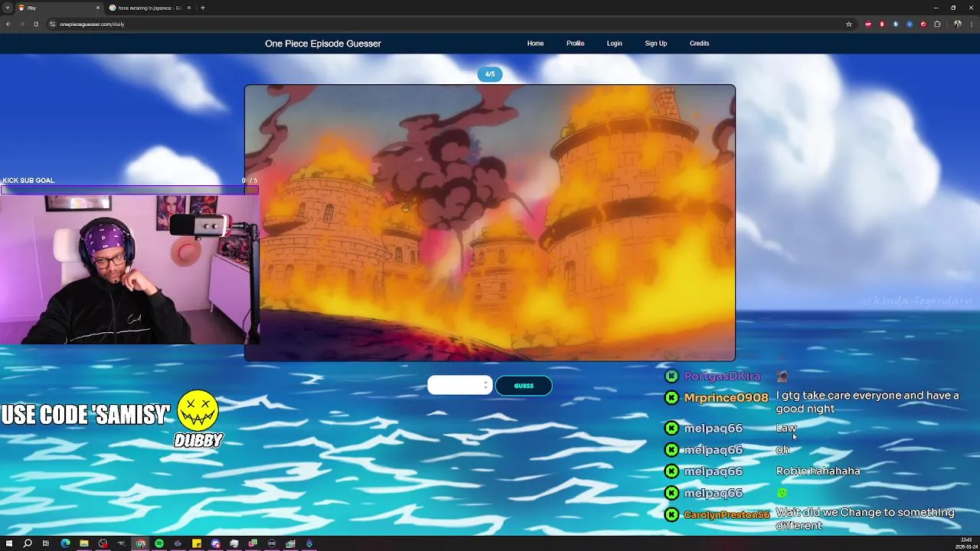Open the Login nav link
The image size is (980, 551).
click(x=614, y=44)
